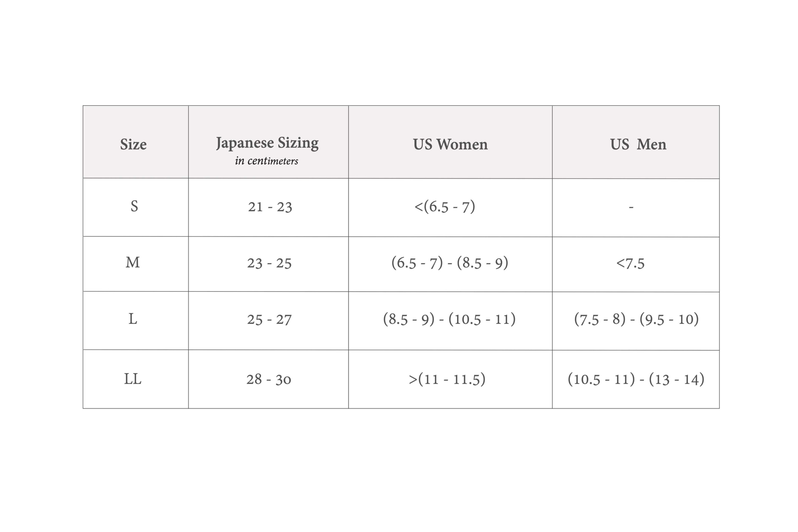Select the S size row label
The image size is (798, 532).
(134, 206)
